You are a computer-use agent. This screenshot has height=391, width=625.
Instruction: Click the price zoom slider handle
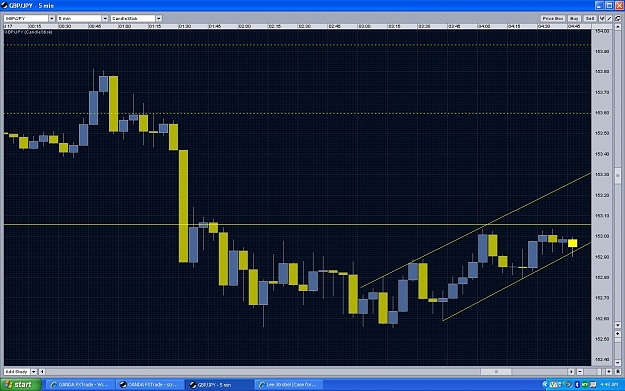point(618,341)
